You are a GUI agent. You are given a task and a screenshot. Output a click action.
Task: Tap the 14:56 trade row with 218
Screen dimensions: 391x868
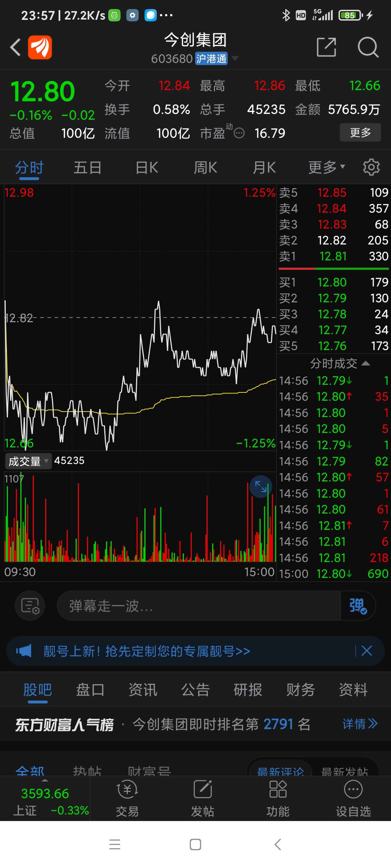(333, 558)
